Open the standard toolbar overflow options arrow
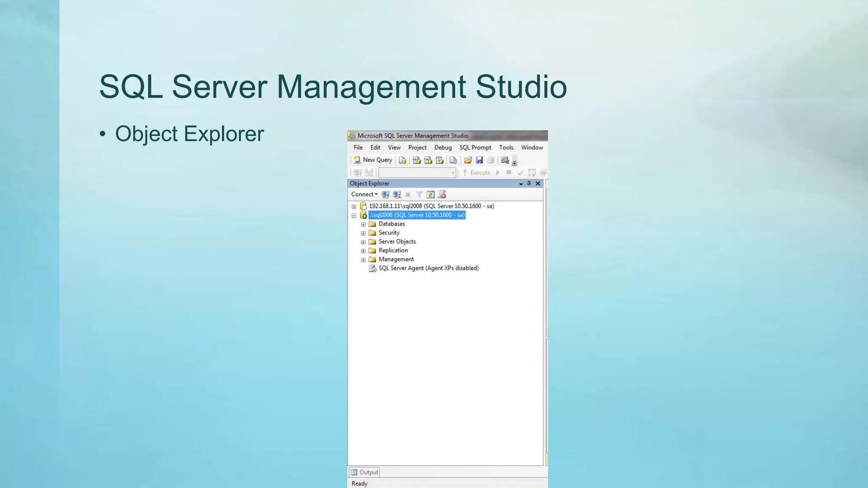Viewport: 868px width, 488px height. click(515, 161)
